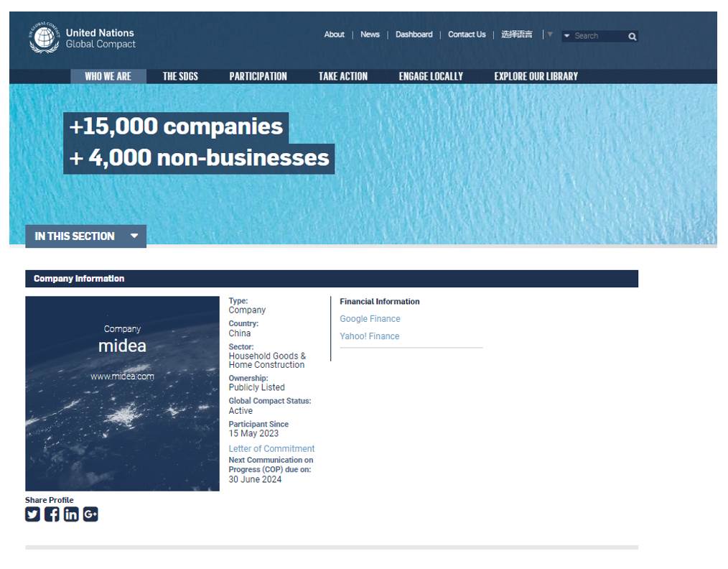Select the Chinese language option

[517, 34]
